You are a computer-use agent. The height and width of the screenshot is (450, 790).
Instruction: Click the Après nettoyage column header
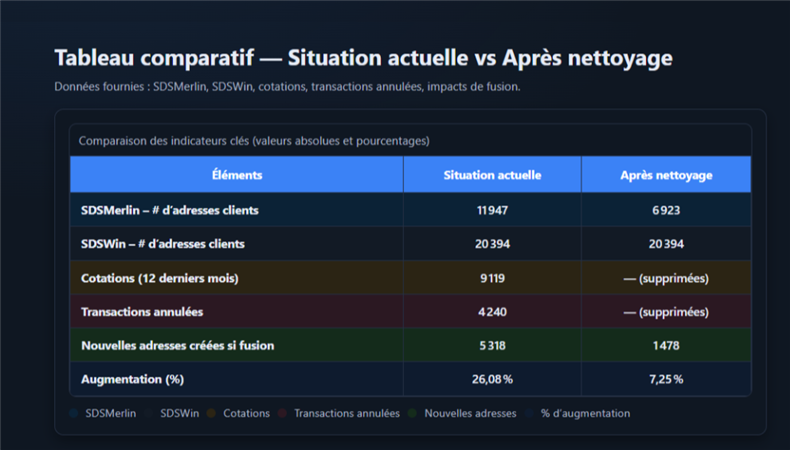(666, 175)
